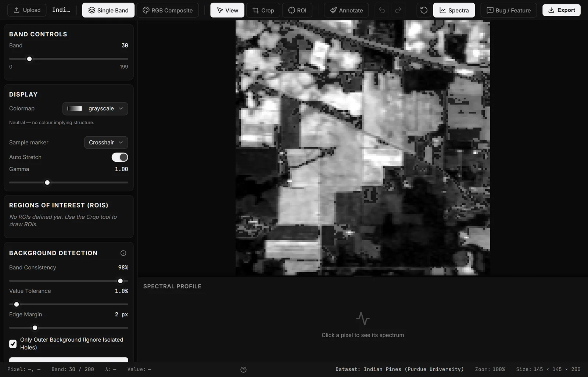Click the Background Detection info icon

click(123, 253)
